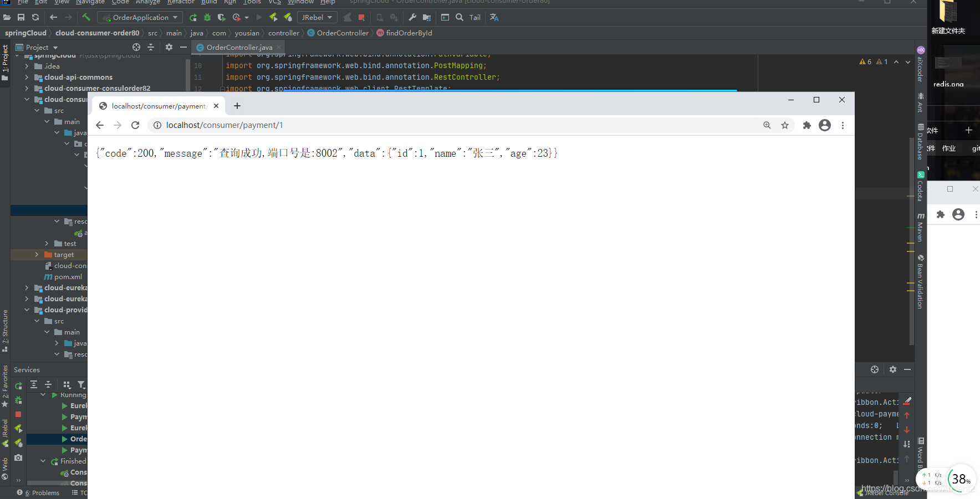Open the Profile run dropdown arrow
The image size is (980, 499).
pos(247,17)
